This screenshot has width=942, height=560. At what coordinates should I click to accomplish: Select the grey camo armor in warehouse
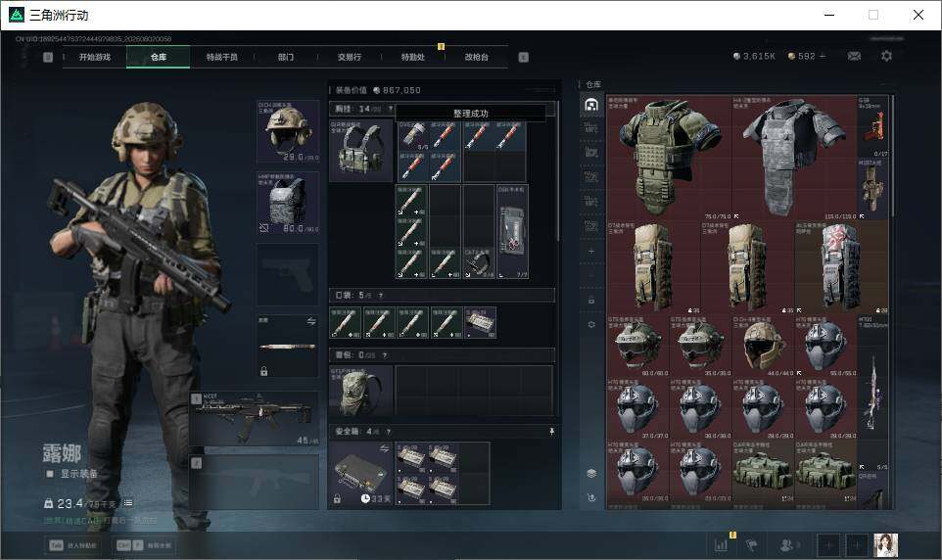[794, 158]
